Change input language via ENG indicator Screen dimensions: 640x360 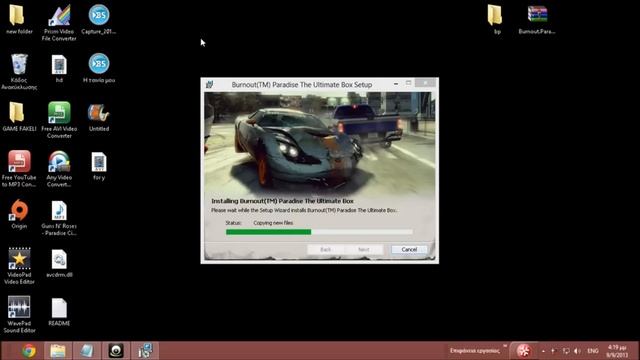click(593, 351)
